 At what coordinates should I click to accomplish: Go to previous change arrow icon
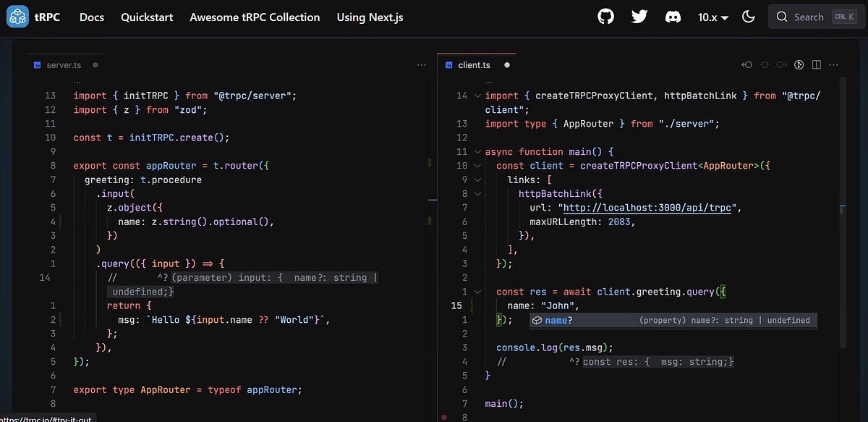[747, 65]
